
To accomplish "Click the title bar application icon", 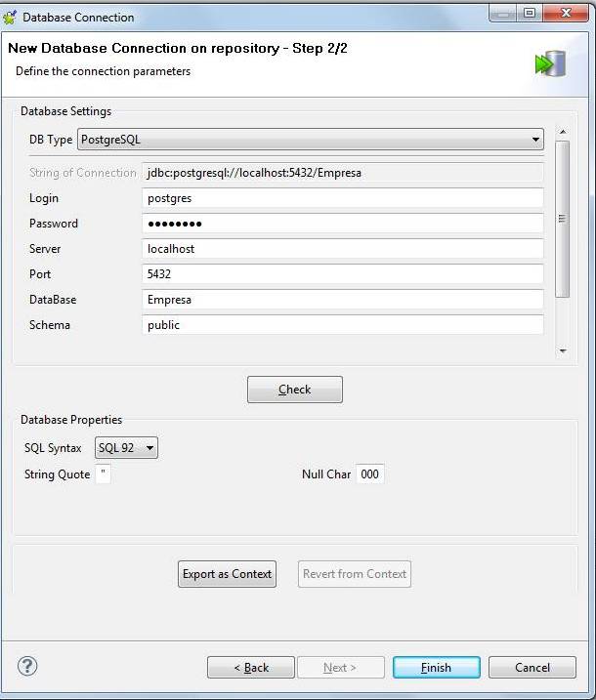I will coord(11,17).
